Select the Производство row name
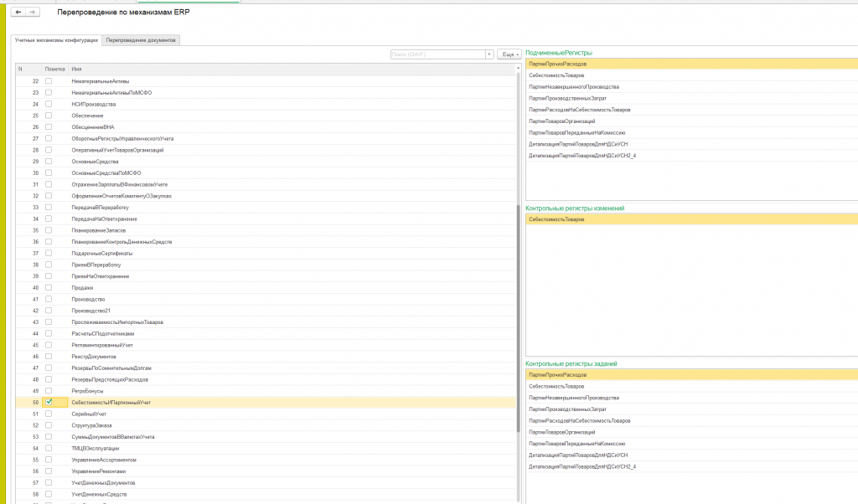The image size is (858, 504). point(88,299)
